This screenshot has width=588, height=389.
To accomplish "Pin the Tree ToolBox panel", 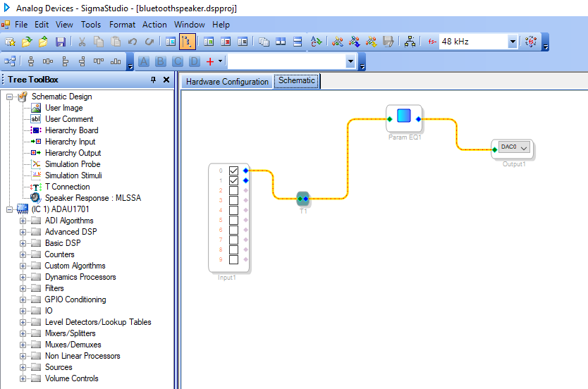I will pyautogui.click(x=153, y=80).
